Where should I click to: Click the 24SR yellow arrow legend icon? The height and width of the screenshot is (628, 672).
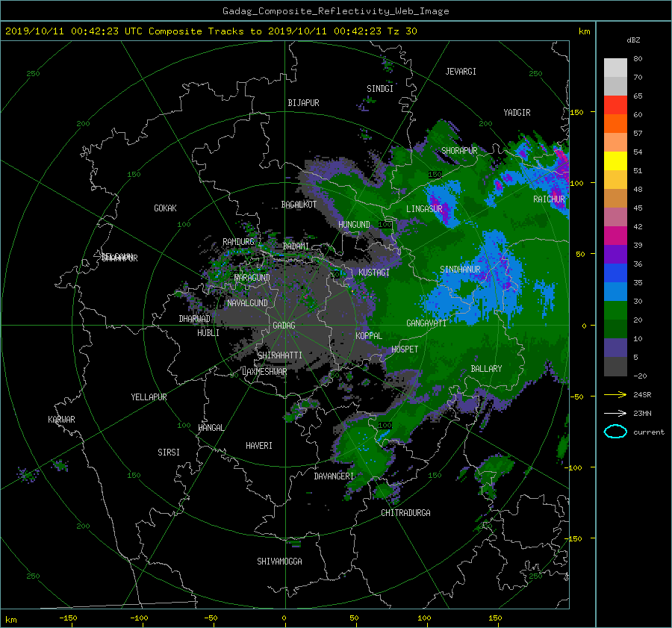615,395
